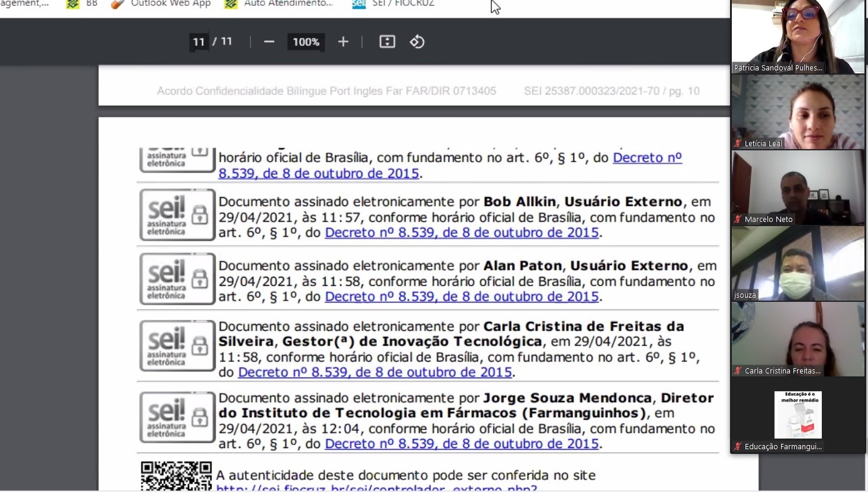Click muted mic icon on Educação Farmanguinhos tile
Viewport: 868px width, 493px height.
click(x=738, y=446)
